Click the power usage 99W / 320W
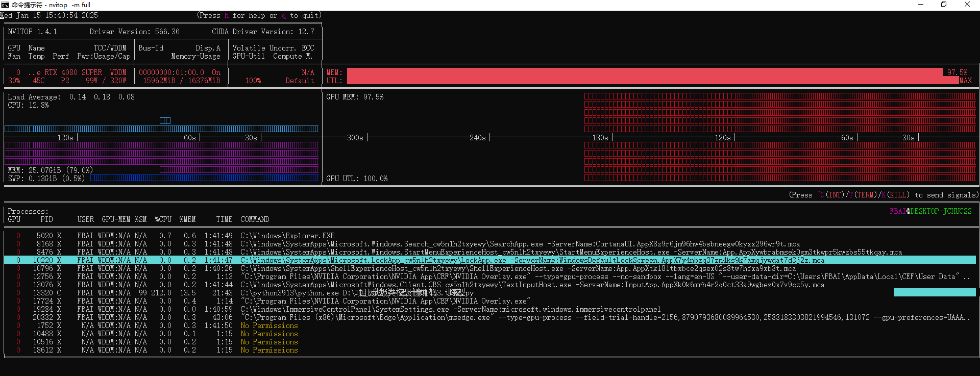The image size is (980, 376). click(x=106, y=81)
